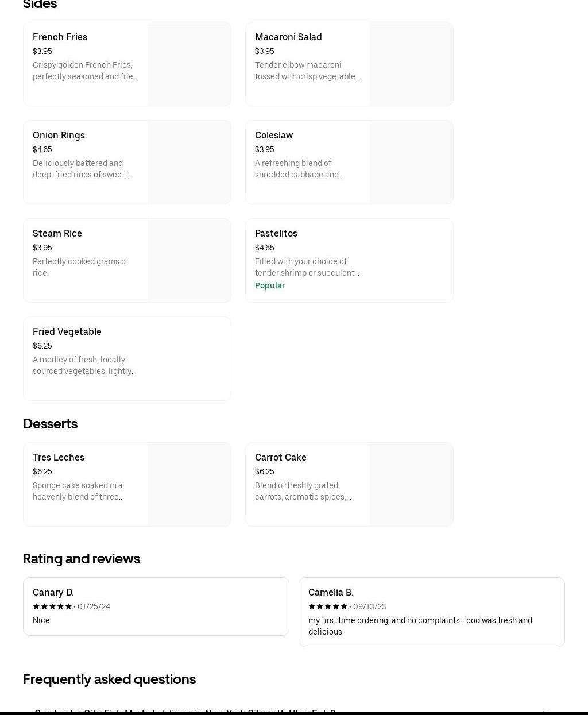Click the Macaroni Salad image placeholder
Screen dimensions: 588x715
[411, 64]
